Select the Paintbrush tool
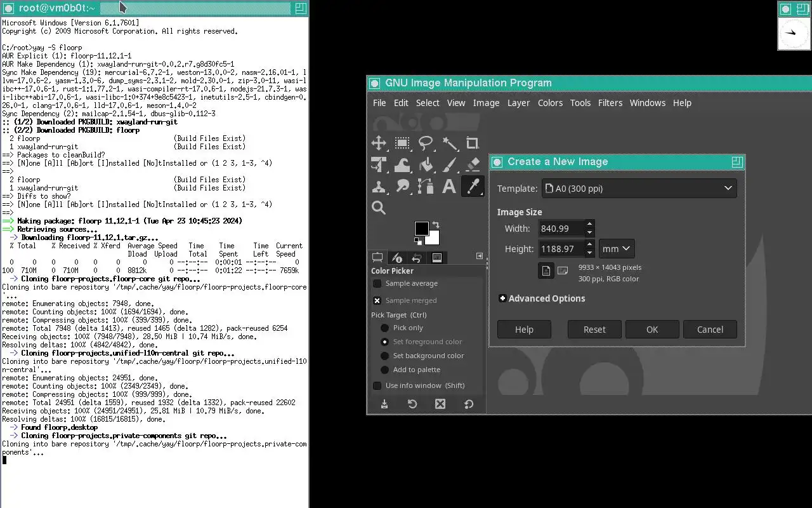Image resolution: width=812 pixels, height=508 pixels. click(x=449, y=164)
